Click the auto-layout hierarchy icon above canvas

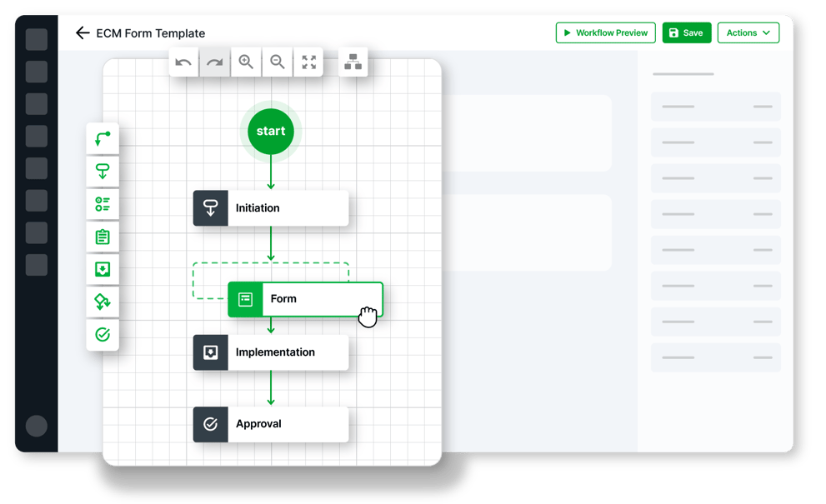[352, 61]
